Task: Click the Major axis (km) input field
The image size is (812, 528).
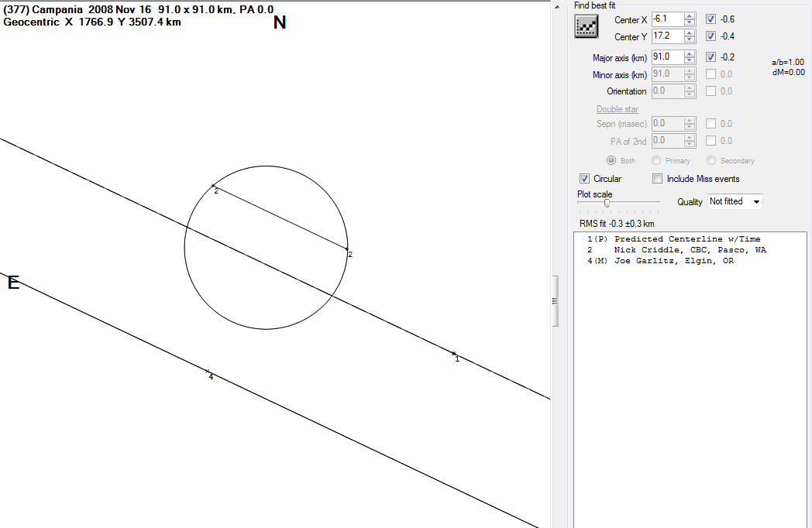Action: [668, 57]
